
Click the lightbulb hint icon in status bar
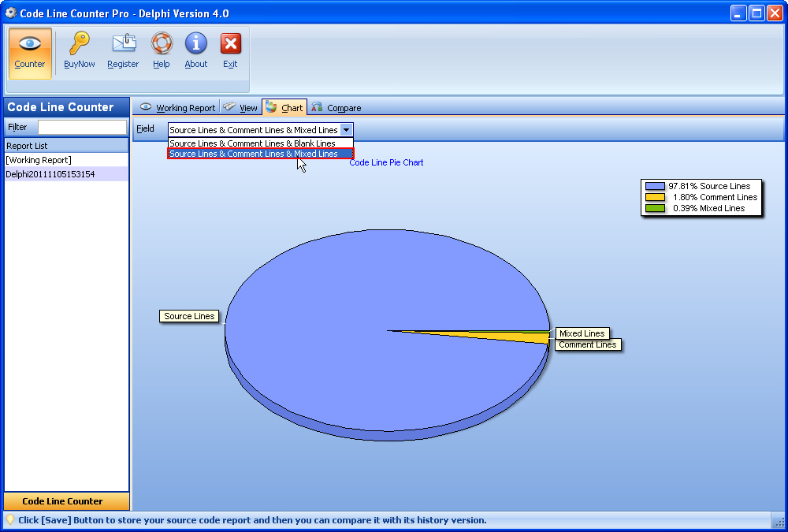point(10,520)
